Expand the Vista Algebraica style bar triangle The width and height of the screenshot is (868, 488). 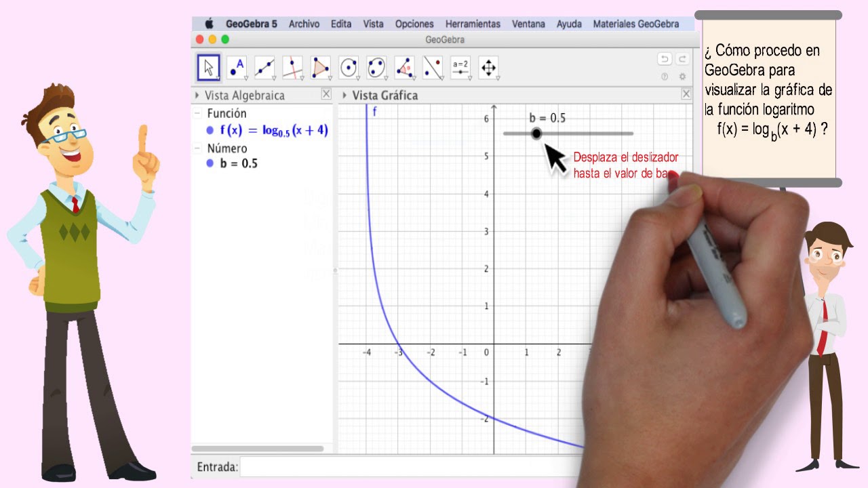(197, 96)
